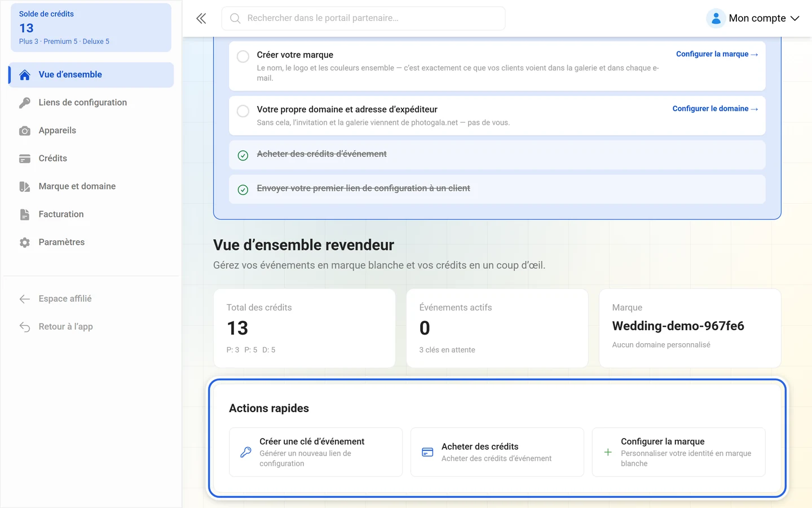Click the home icon beside Vue d'ensemble

pyautogui.click(x=25, y=75)
